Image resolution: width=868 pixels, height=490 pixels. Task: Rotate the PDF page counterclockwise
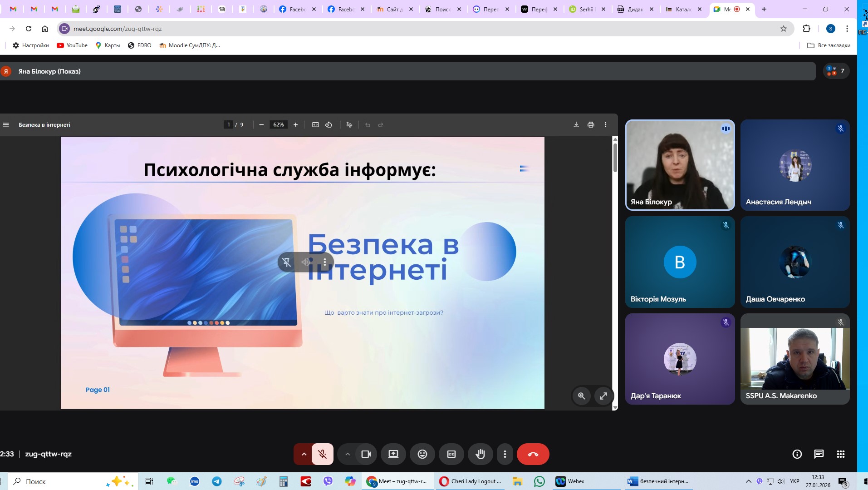tap(329, 125)
